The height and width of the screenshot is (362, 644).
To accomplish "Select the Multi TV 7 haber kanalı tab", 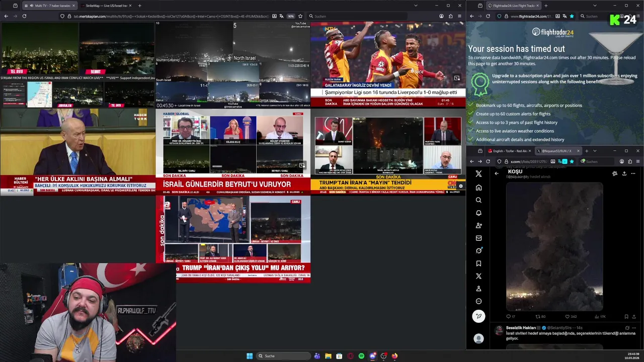I will (x=49, y=6).
